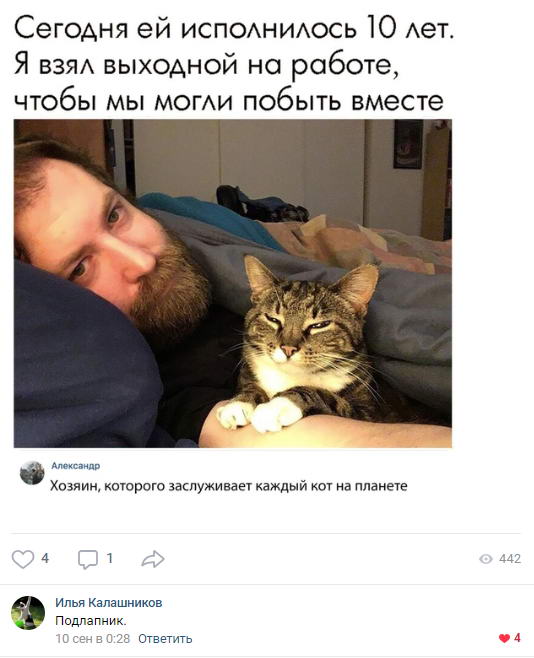The width and height of the screenshot is (534, 658).
Task: Click the meme caption about 10 лет
Action: pos(234,64)
